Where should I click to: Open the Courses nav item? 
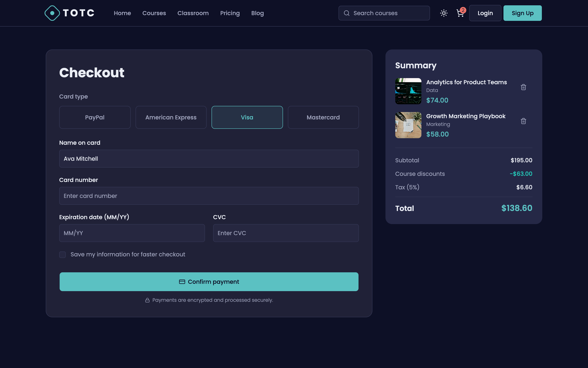154,13
